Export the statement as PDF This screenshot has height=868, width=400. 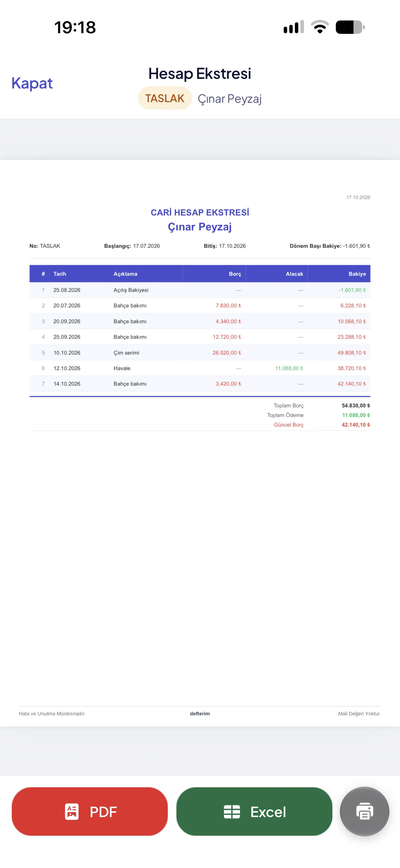click(x=90, y=811)
